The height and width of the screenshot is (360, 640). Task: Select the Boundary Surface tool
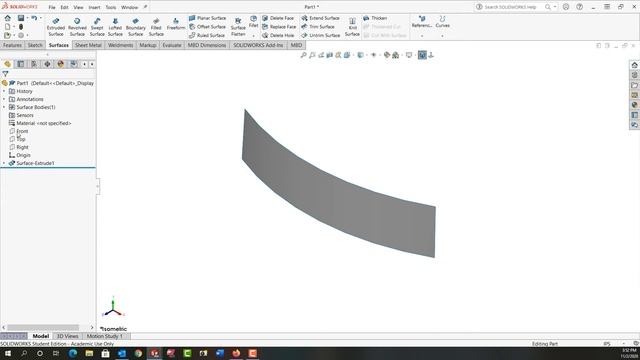136,27
